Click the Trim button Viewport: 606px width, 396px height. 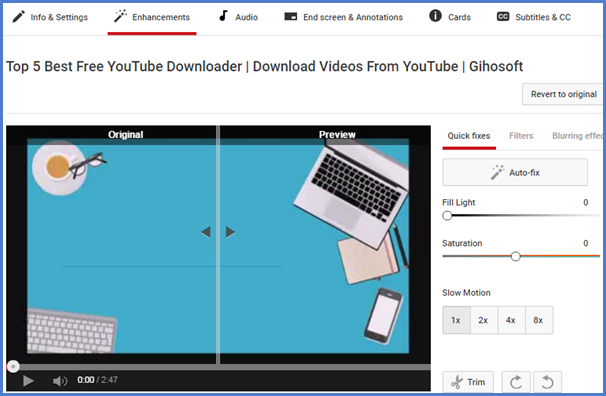[468, 382]
